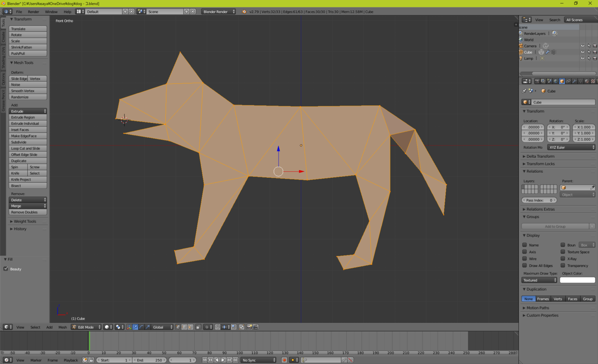Image resolution: width=598 pixels, height=364 pixels.
Task: Open the File menu
Action: pyautogui.click(x=19, y=11)
